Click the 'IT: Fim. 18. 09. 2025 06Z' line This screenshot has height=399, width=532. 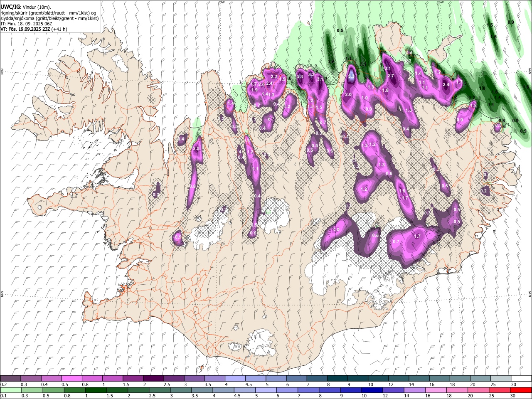point(27,24)
